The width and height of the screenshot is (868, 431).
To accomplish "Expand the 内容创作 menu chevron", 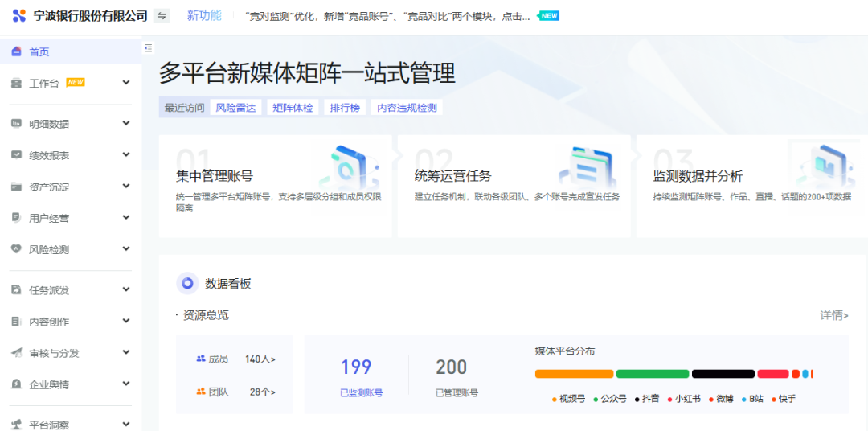I will pyautogui.click(x=126, y=321).
